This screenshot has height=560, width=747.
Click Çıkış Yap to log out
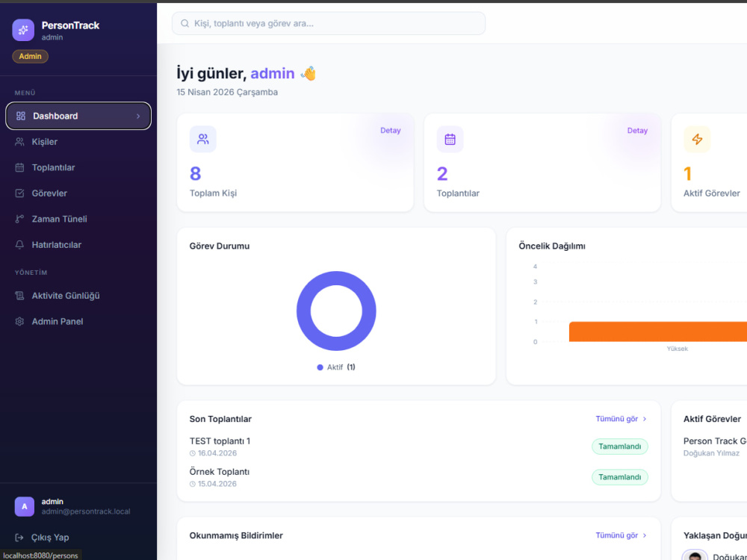42,537
